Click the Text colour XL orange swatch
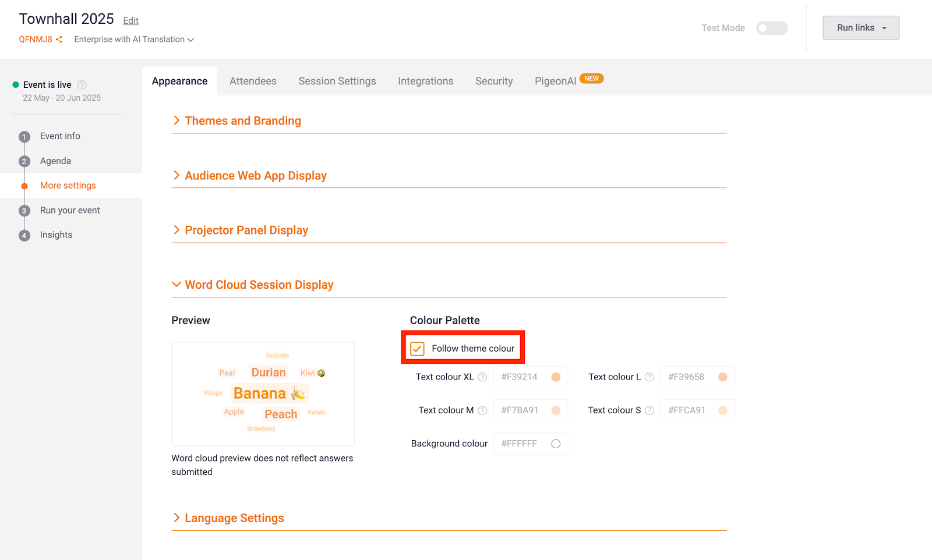 point(556,377)
